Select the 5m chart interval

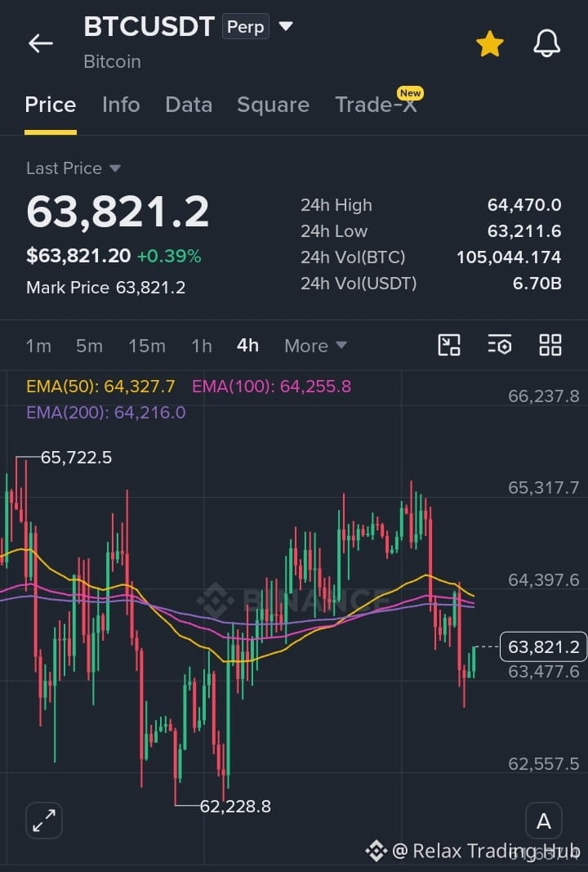point(90,346)
